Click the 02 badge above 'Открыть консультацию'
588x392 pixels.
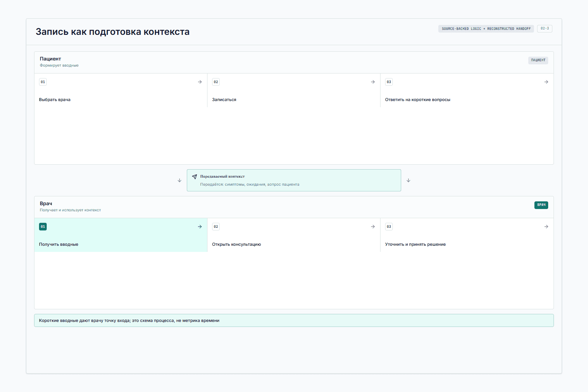216,227
